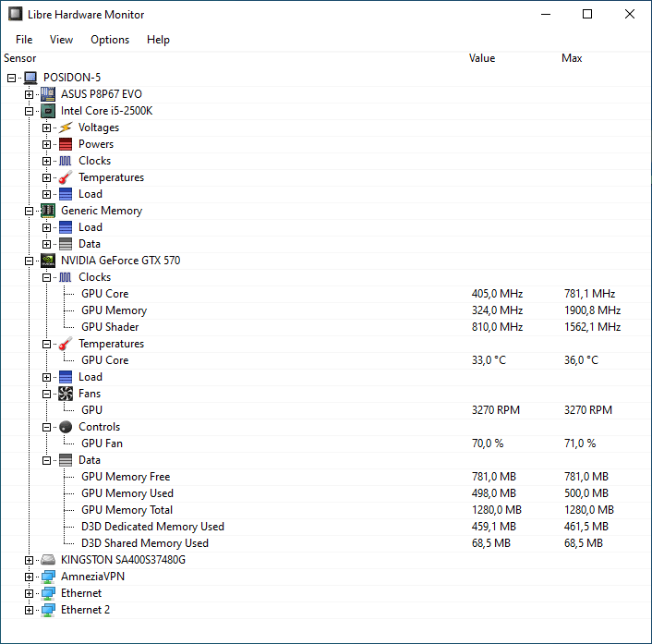Select the GPU Memory Used row
The image size is (652, 644).
tap(326, 493)
